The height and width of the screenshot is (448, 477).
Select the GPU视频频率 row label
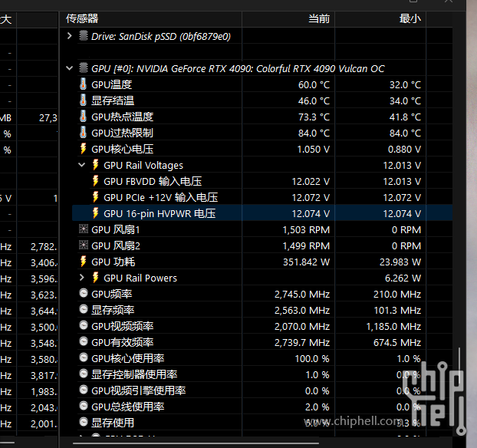point(122,327)
